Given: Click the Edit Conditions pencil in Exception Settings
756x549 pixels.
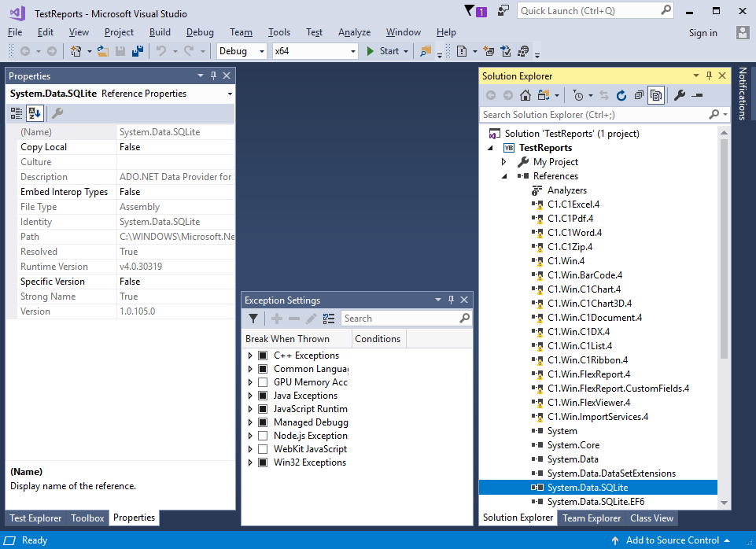Looking at the screenshot, I should [x=312, y=319].
